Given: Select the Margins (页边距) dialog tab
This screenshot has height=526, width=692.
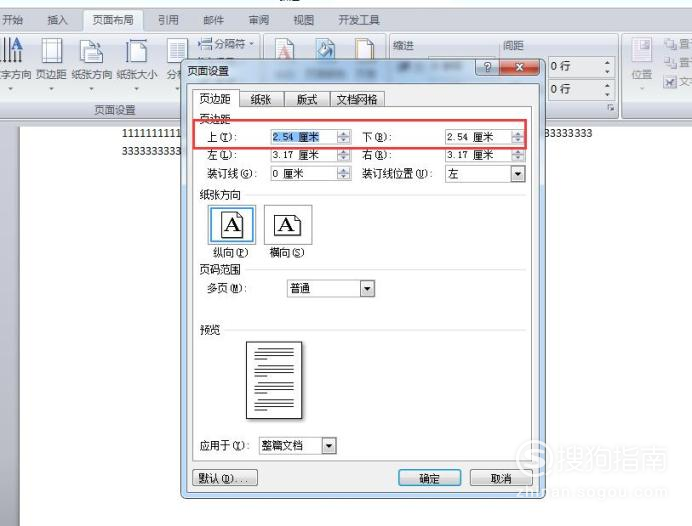Looking at the screenshot, I should [x=215, y=98].
